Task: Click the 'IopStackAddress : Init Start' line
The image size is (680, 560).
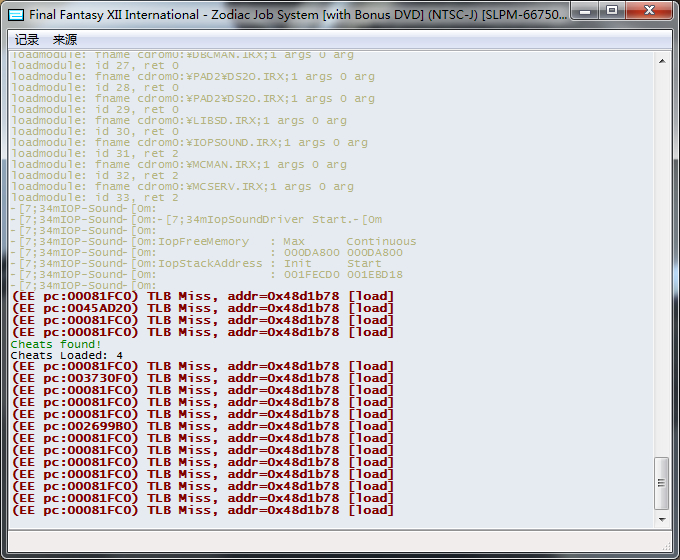Action: tap(196, 264)
